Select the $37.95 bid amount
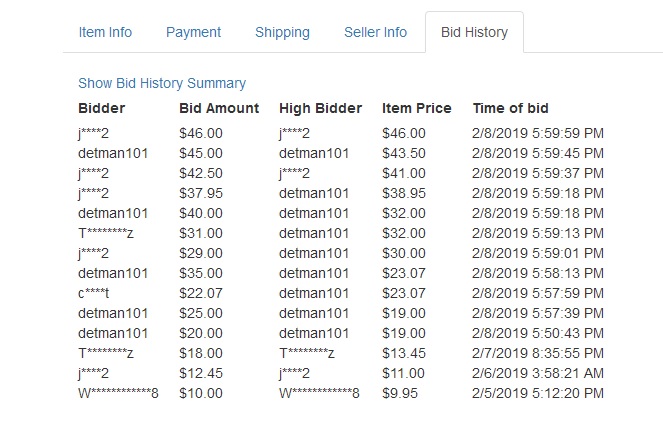 [201, 194]
